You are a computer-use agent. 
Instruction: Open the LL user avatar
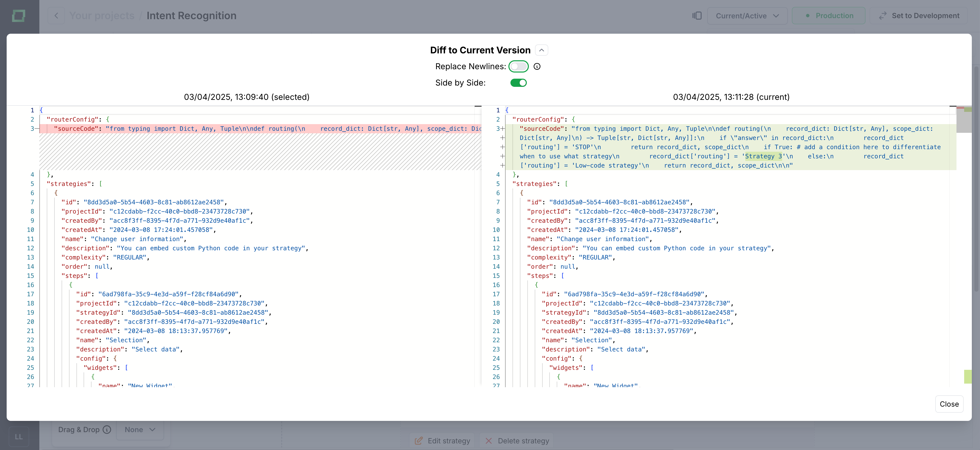point(19,437)
